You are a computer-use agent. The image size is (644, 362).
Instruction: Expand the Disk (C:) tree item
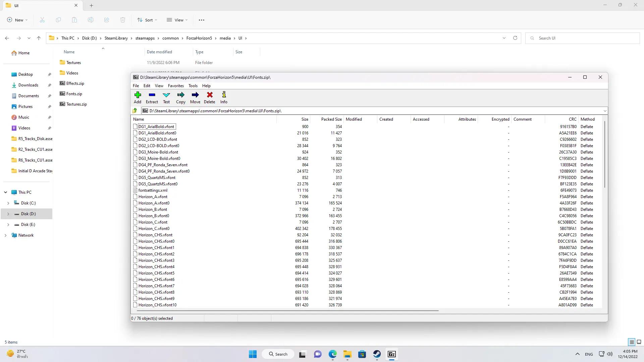pos(9,203)
